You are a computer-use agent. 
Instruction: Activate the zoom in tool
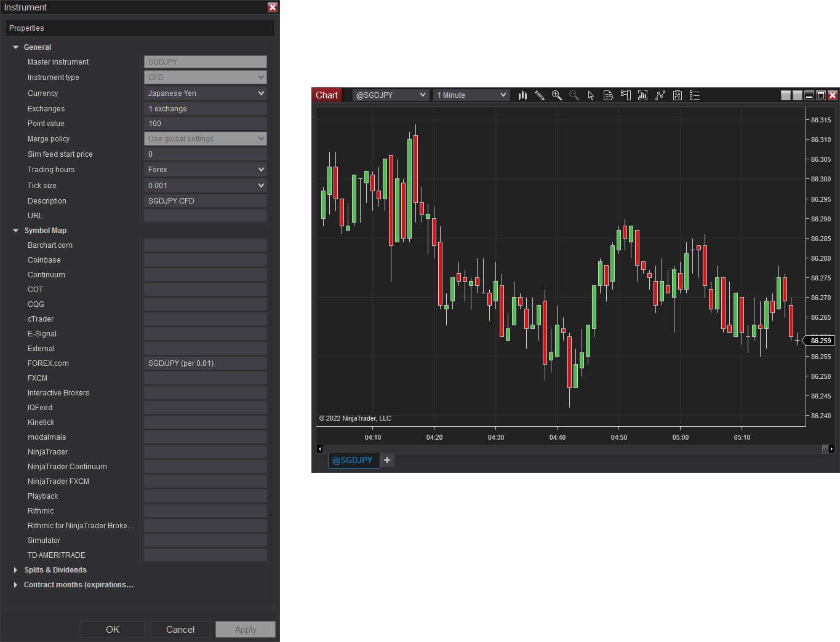point(556,95)
